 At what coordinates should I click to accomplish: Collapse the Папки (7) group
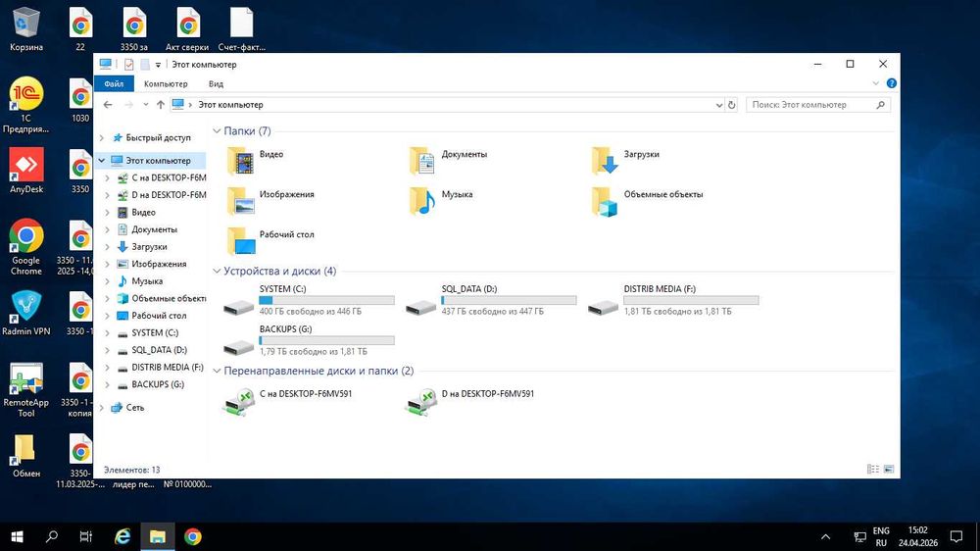pos(217,130)
